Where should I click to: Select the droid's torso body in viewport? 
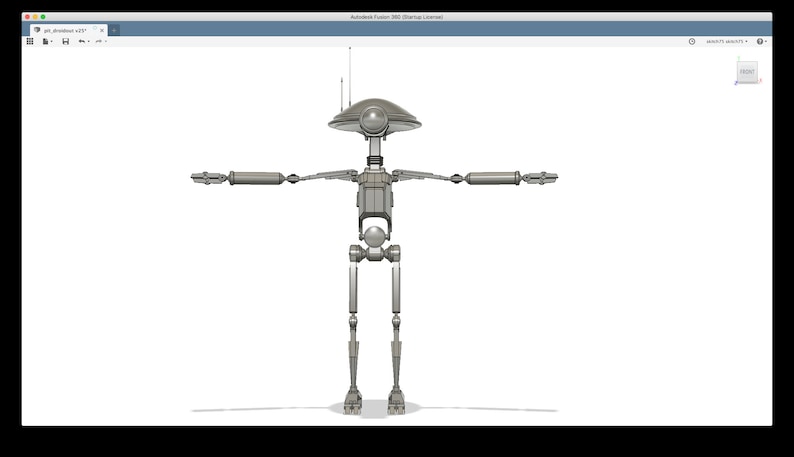tap(375, 198)
